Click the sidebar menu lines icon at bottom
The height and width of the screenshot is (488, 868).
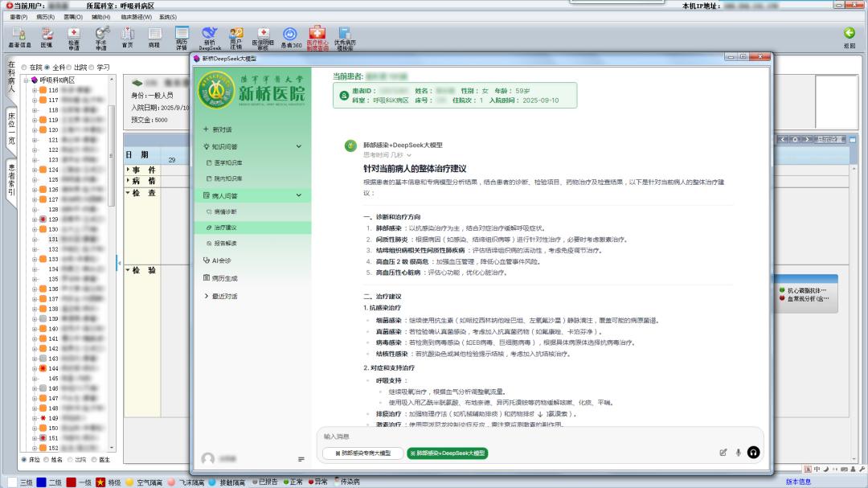[301, 459]
